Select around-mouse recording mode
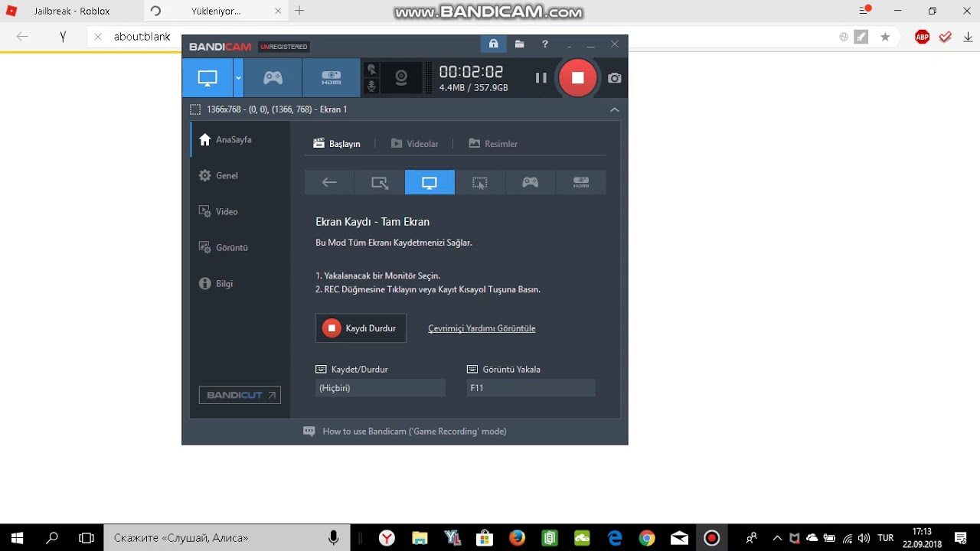The height and width of the screenshot is (551, 980). click(480, 182)
